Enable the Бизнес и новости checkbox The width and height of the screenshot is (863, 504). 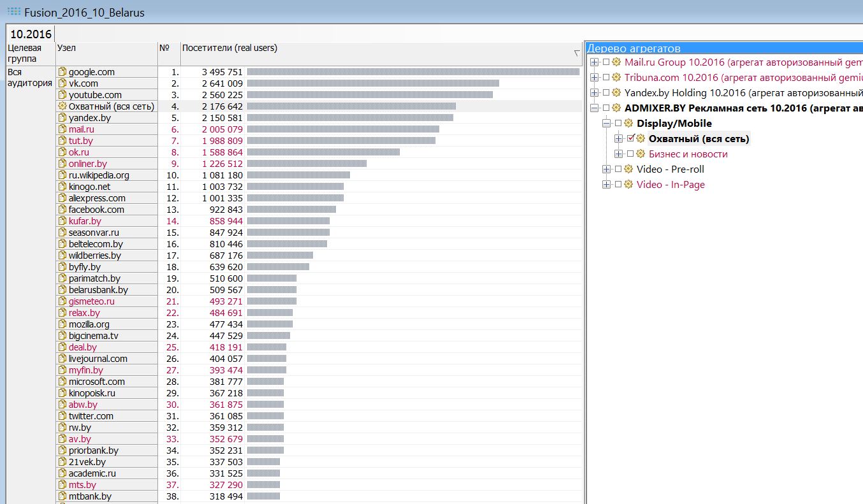630,154
